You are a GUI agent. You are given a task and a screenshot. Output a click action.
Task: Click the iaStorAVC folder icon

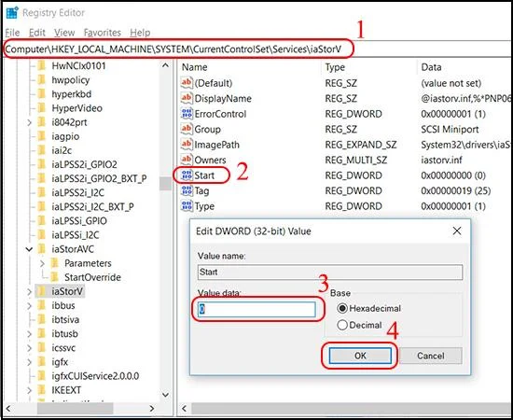point(42,249)
